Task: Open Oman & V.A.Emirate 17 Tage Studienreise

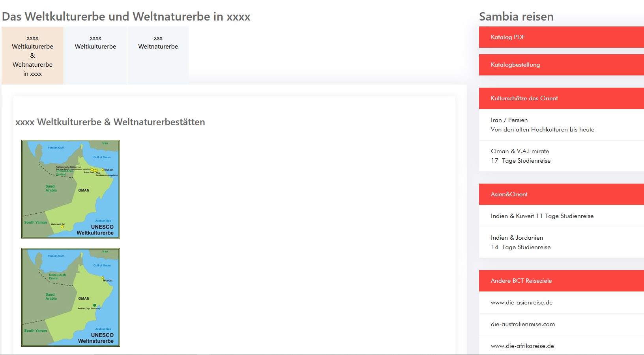Action: click(562, 156)
